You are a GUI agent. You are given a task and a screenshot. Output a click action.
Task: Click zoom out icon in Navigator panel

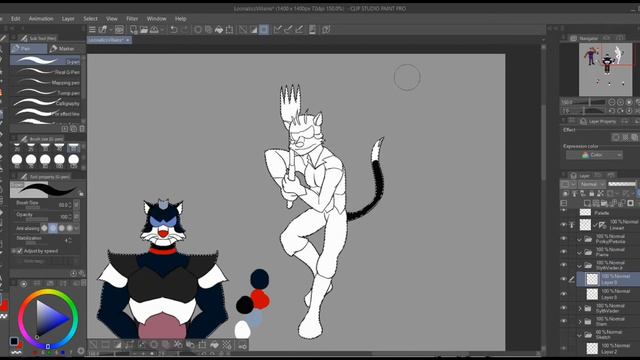click(611, 102)
